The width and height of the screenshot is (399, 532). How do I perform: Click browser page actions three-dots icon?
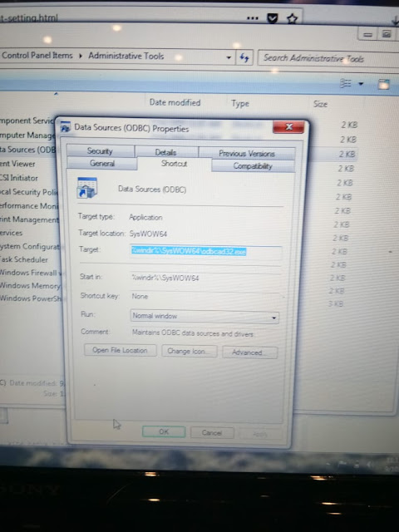coord(253,18)
